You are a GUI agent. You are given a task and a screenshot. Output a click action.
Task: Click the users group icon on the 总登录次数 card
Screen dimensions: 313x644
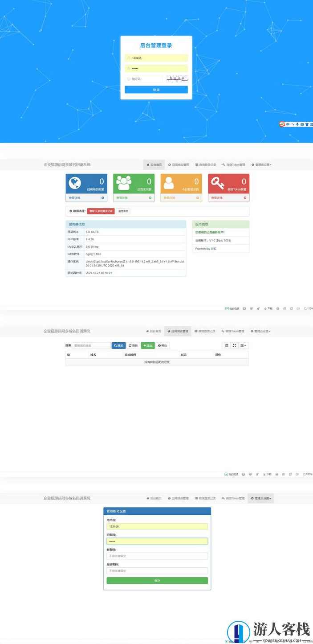tap(123, 183)
